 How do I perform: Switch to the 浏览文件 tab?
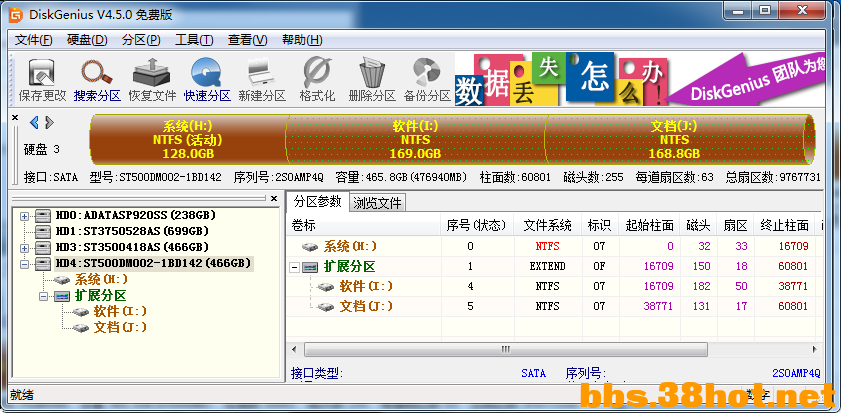pos(378,203)
